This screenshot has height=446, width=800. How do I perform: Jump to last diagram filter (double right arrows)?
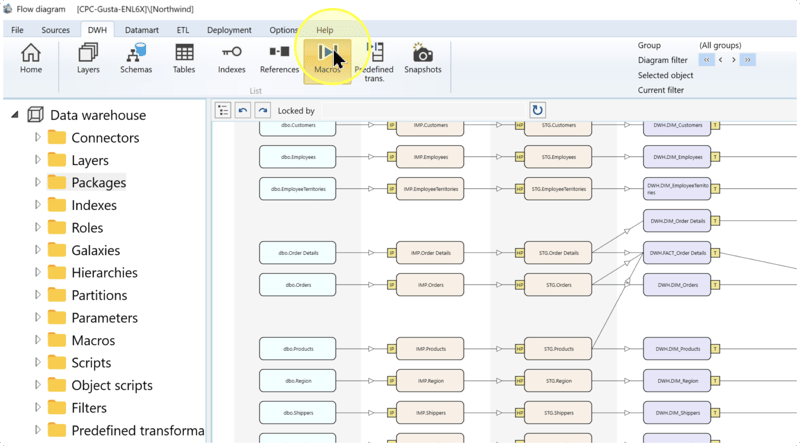click(747, 60)
